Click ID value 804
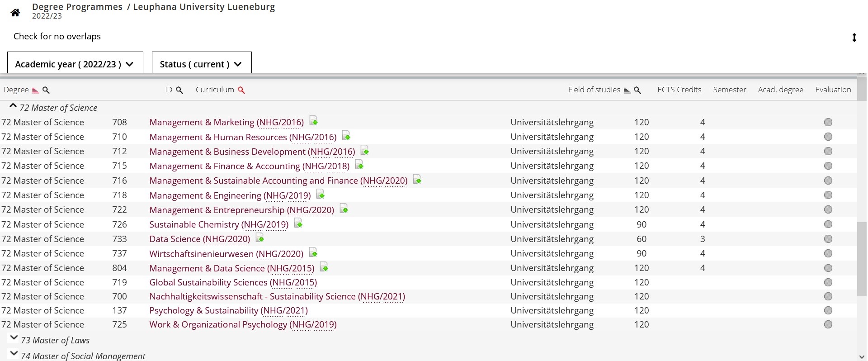 pos(120,268)
